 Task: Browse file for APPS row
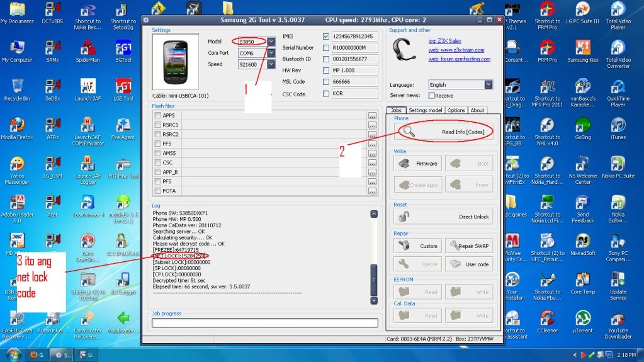point(372,116)
